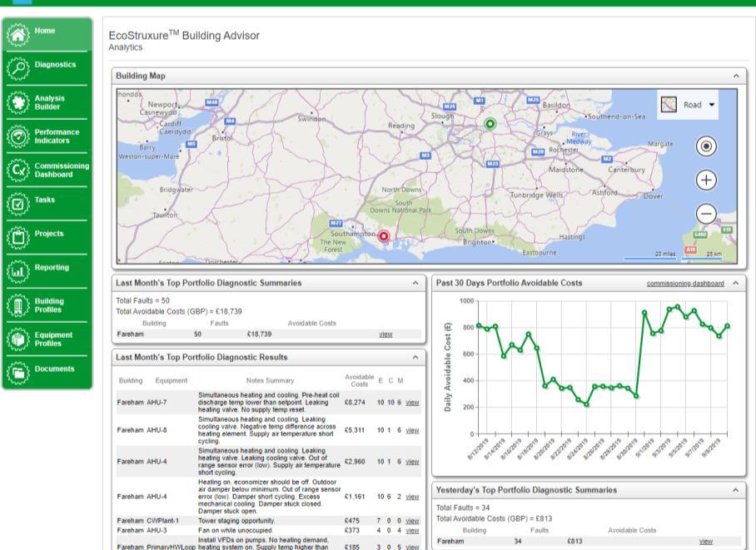Click the green building marker near London

490,124
